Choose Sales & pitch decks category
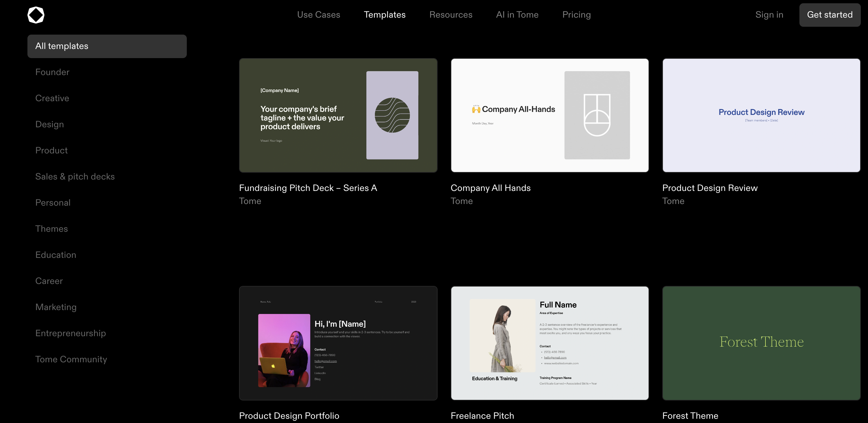 tap(75, 177)
